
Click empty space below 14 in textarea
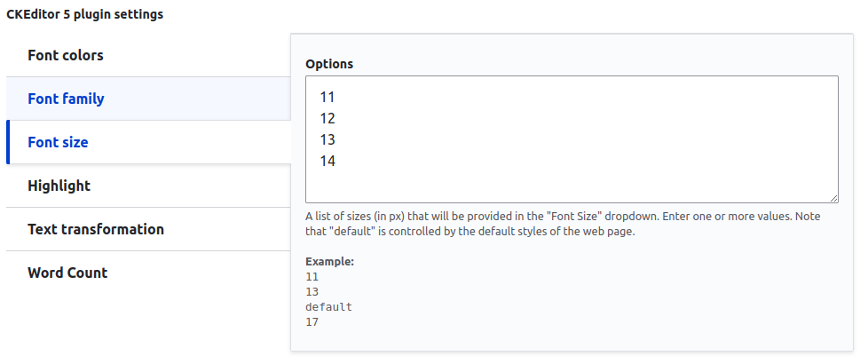tap(568, 185)
